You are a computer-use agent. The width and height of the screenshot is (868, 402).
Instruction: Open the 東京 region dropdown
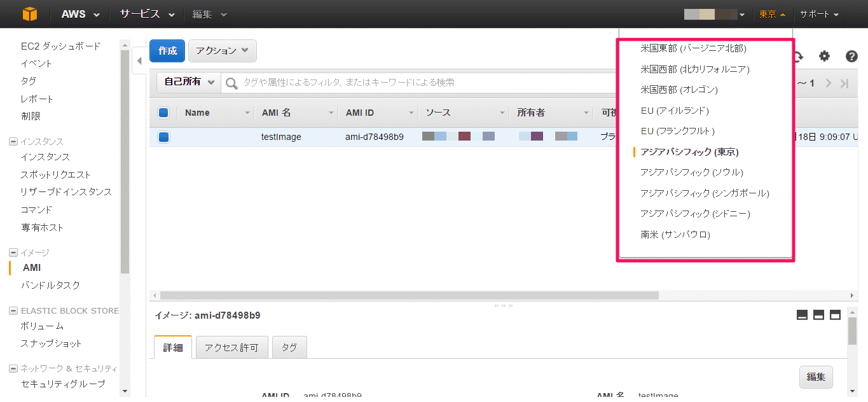click(772, 14)
